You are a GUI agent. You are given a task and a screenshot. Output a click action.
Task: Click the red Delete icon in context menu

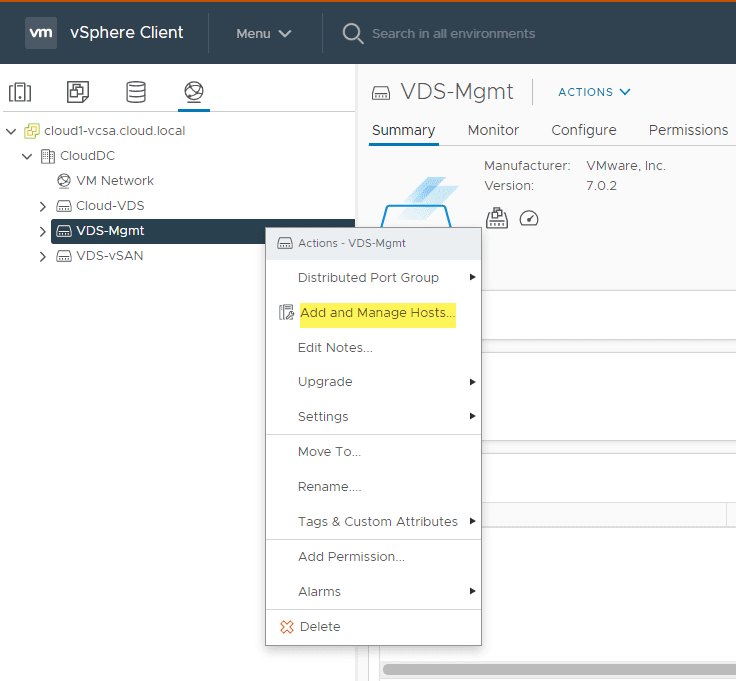287,627
